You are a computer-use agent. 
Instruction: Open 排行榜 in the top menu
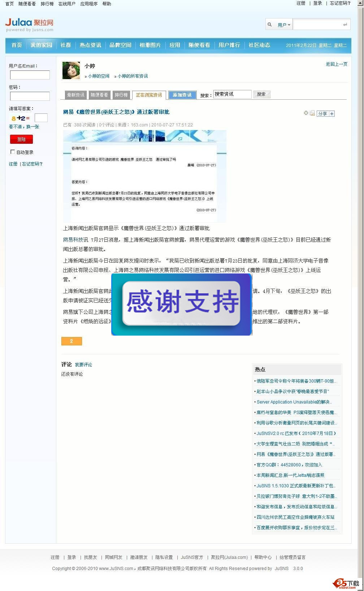(x=47, y=4)
